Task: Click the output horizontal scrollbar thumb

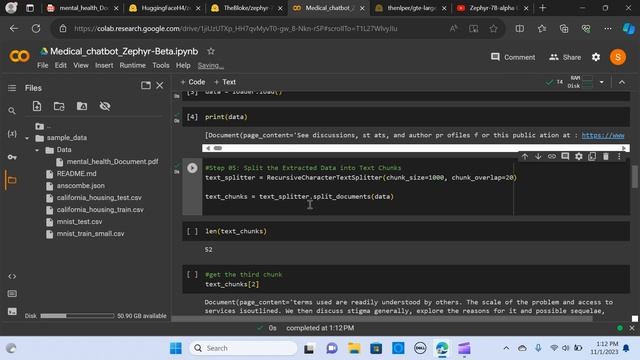Action: 218,148
